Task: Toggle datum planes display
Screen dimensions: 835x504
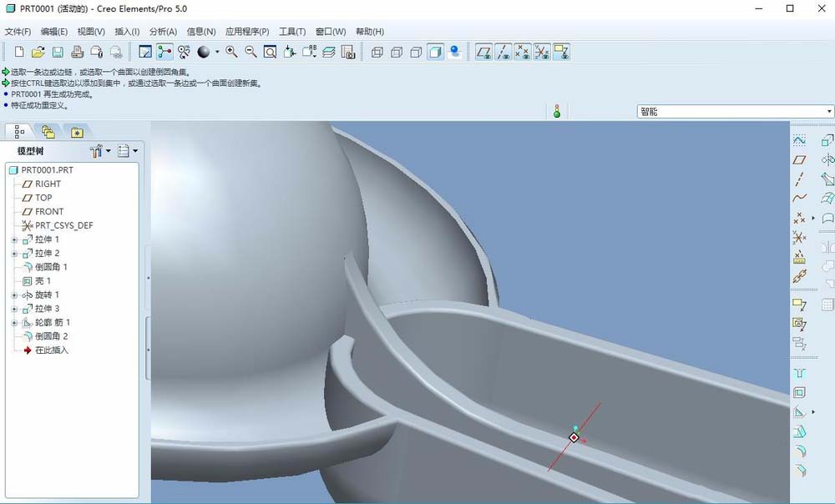Action: tap(483, 52)
